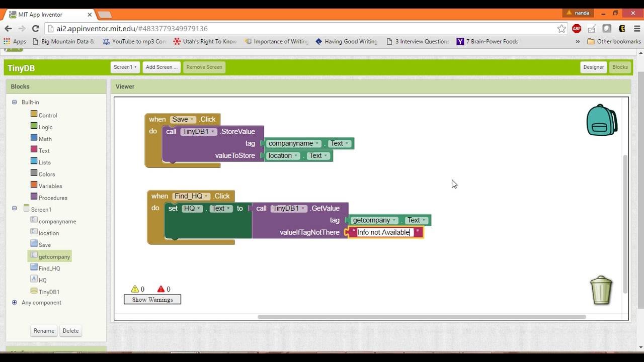Click the Rename button

tap(44, 331)
